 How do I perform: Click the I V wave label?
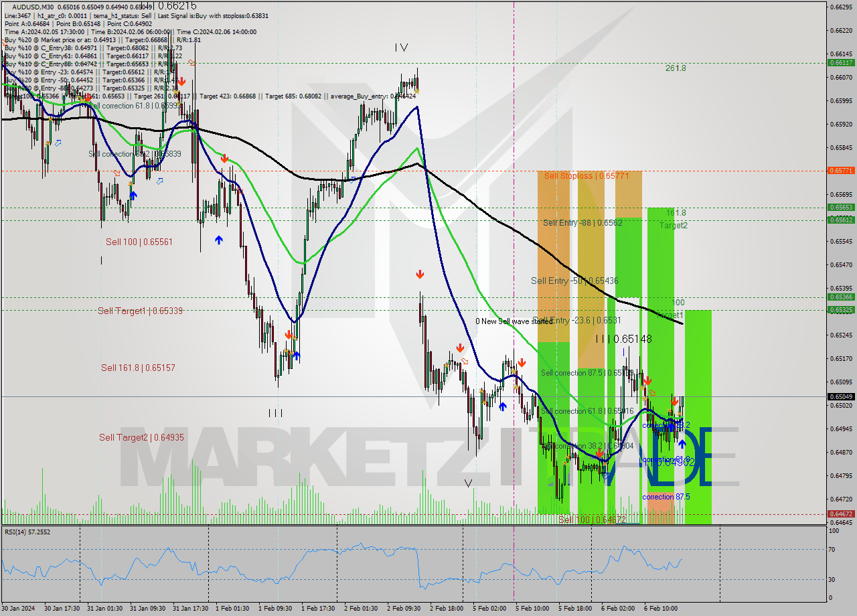click(401, 48)
